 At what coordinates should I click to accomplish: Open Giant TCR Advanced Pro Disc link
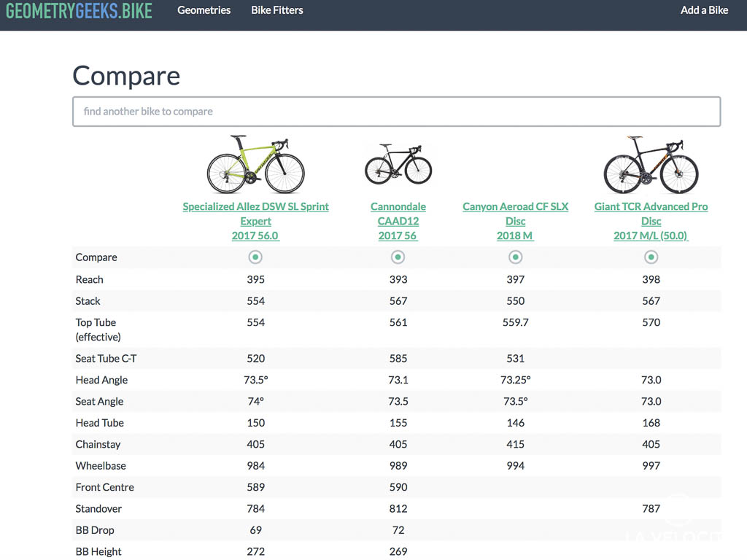pos(651,221)
